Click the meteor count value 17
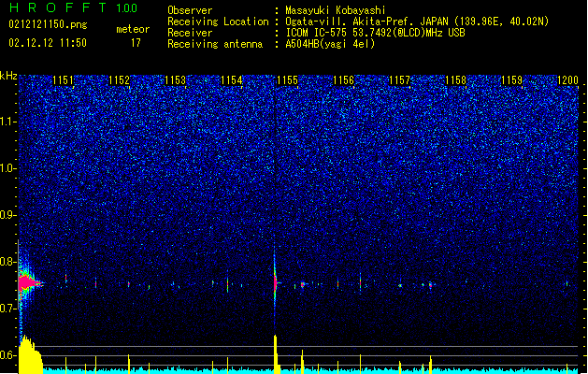 (x=136, y=43)
